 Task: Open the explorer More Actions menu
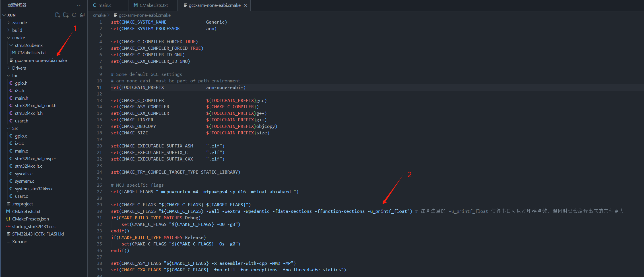click(x=79, y=5)
